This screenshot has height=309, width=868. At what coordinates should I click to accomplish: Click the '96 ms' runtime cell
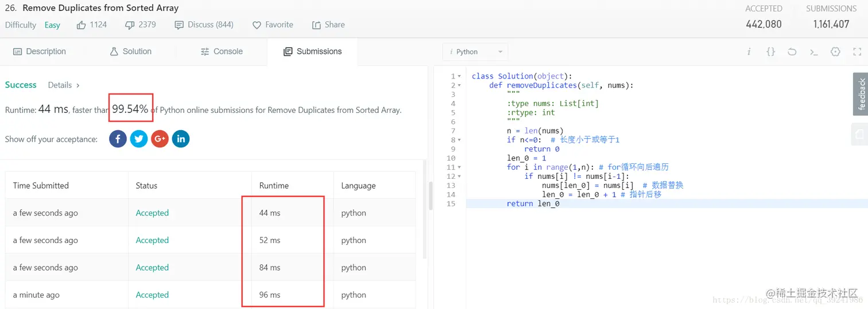pyautogui.click(x=270, y=295)
